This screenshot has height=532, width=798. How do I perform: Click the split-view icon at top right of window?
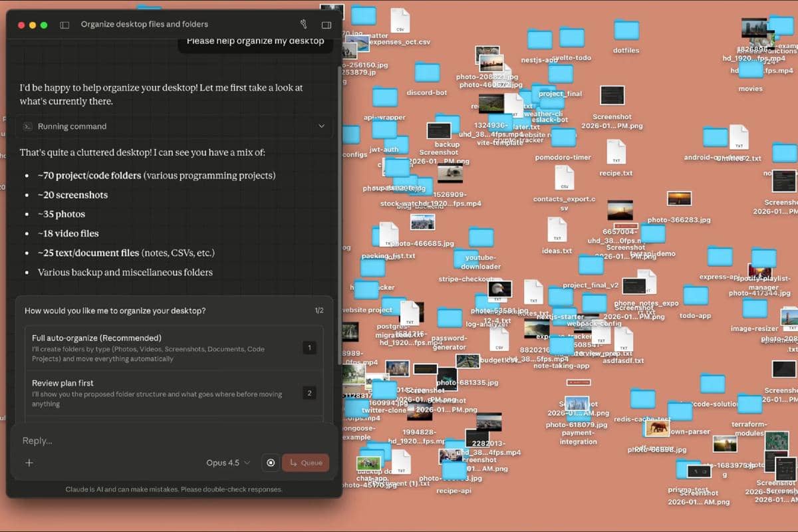click(325, 24)
